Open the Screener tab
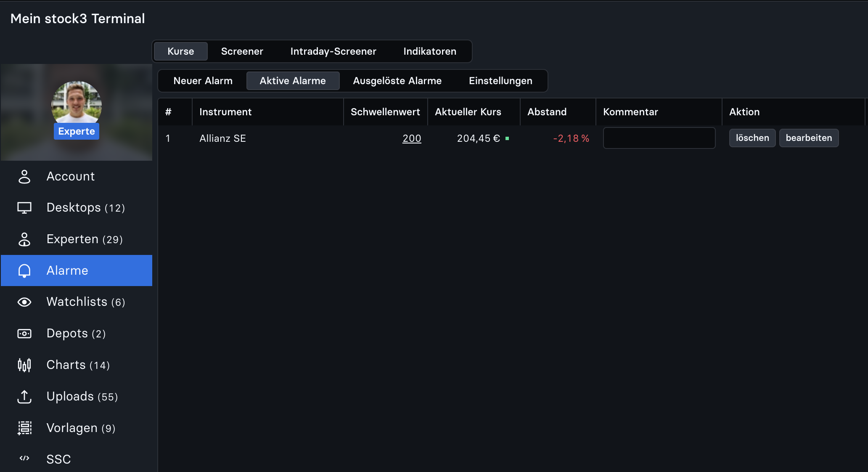This screenshot has width=868, height=472. point(242,51)
